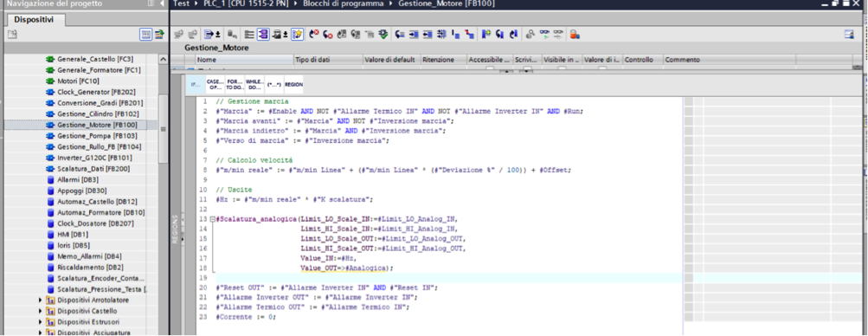Click the new-item icon in the project tree toolbar
868x336 pixels.
click(x=12, y=35)
